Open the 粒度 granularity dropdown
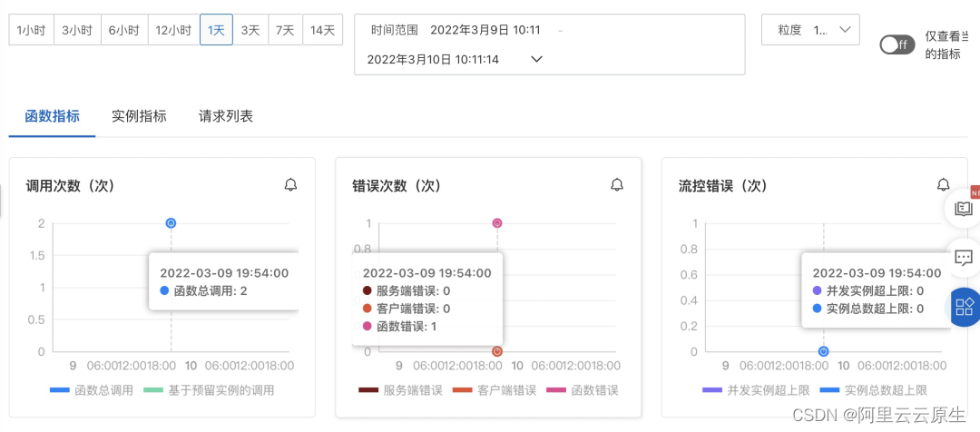 (x=810, y=29)
